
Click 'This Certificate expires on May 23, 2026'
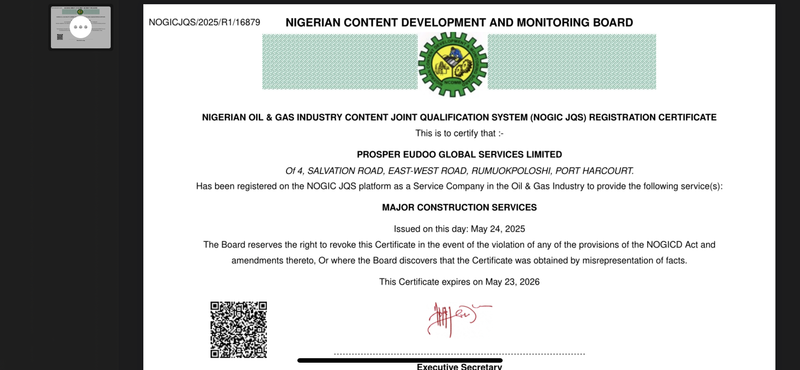click(x=459, y=282)
